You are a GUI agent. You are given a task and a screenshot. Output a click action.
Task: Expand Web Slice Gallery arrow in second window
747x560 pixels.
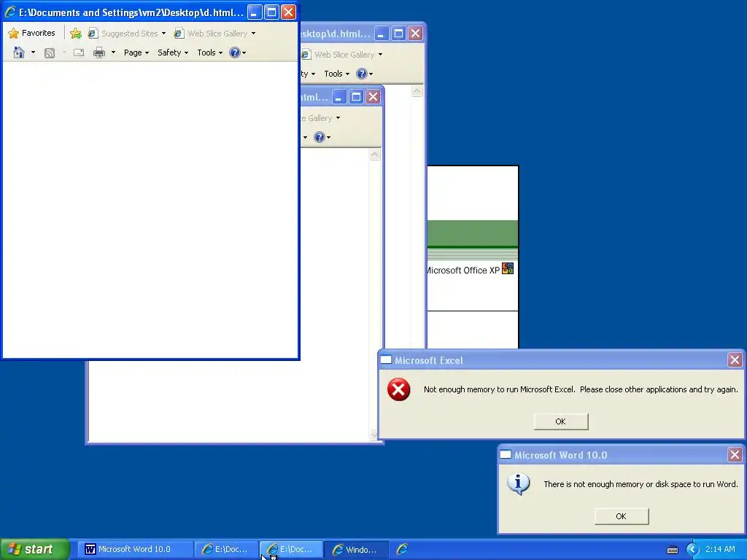[380, 54]
